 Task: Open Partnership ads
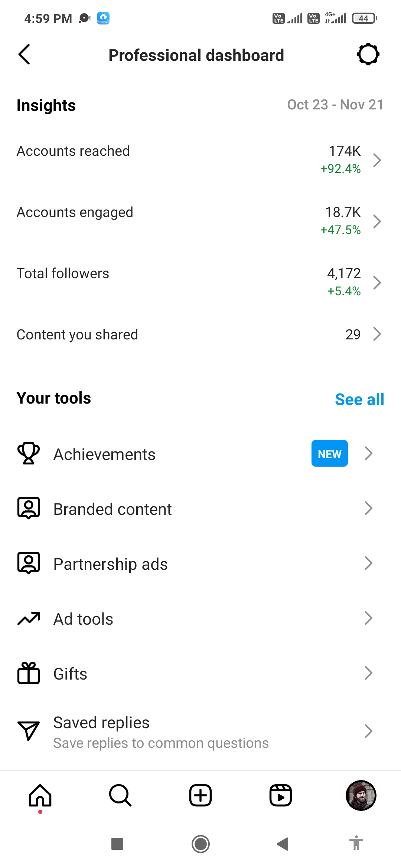(x=200, y=563)
